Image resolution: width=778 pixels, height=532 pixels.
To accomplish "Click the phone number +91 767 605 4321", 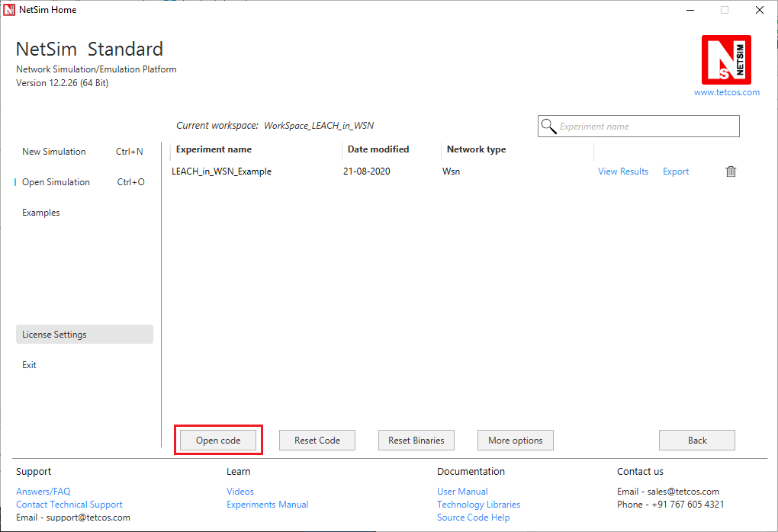I will pyautogui.click(x=688, y=505).
